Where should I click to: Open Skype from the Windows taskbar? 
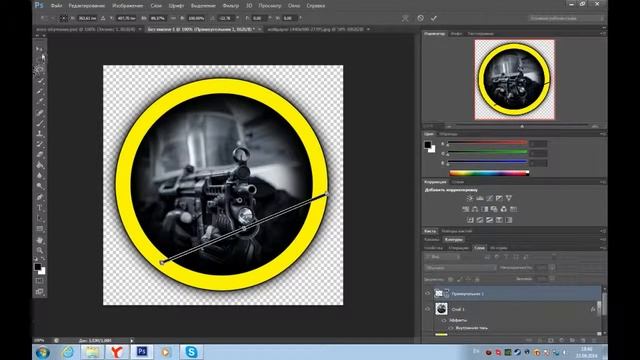tap(191, 352)
